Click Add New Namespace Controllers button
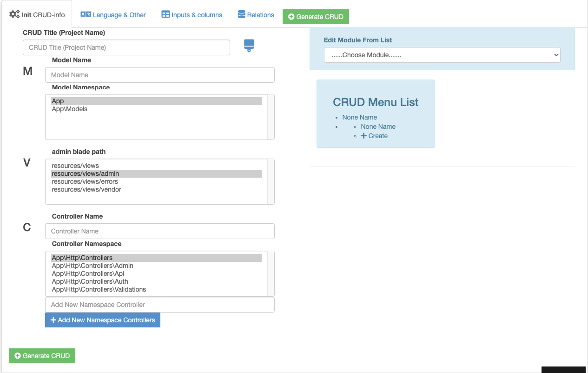 103,320
